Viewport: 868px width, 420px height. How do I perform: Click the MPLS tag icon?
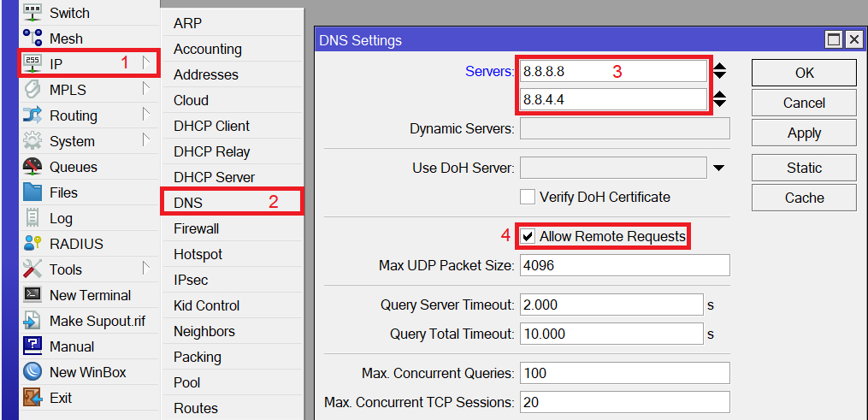click(32, 89)
